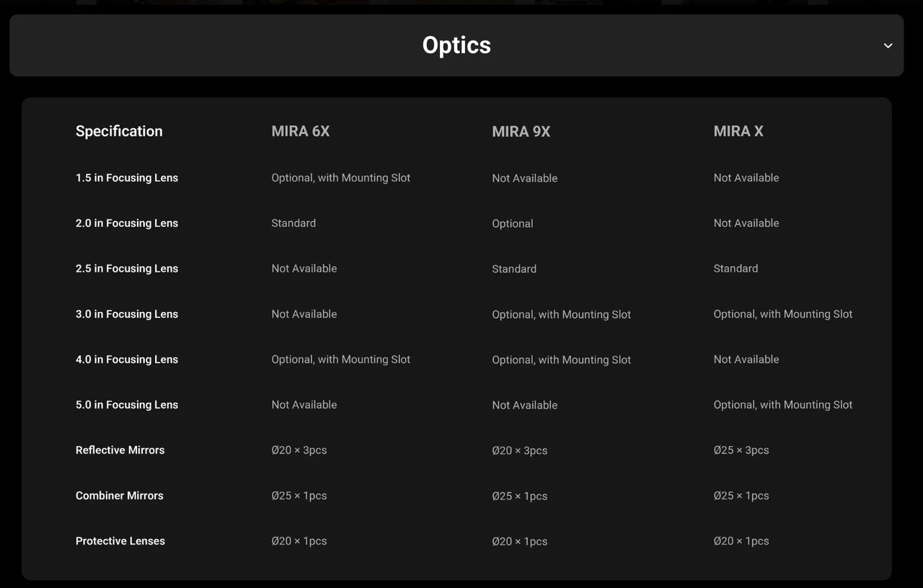Click MIRA 6X value in 4.0 in lens row
Viewport: 923px width, 588px height.
(x=341, y=360)
